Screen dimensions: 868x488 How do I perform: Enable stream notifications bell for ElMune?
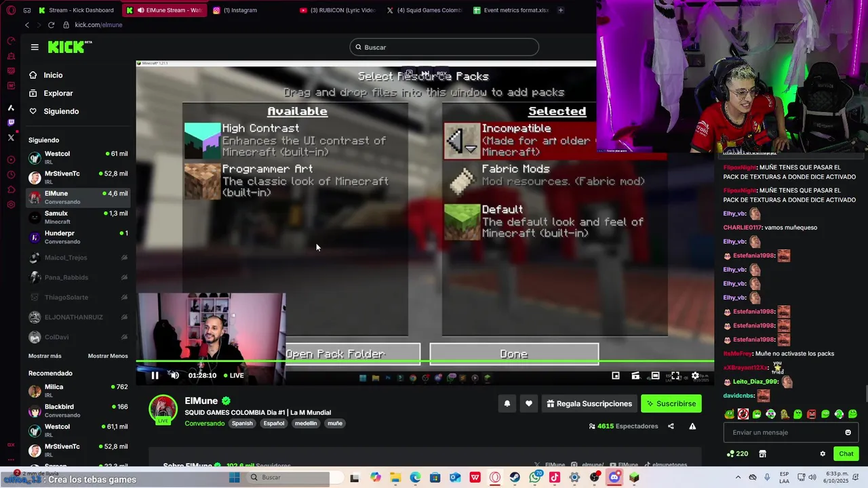click(507, 403)
